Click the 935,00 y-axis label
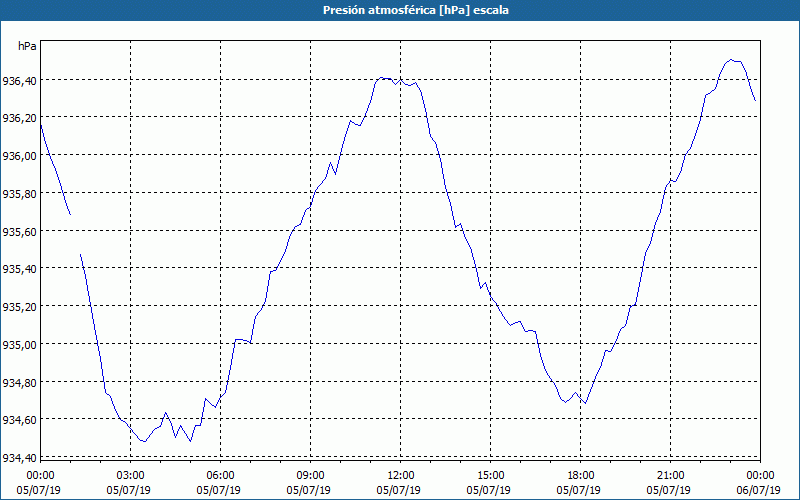 19,344
